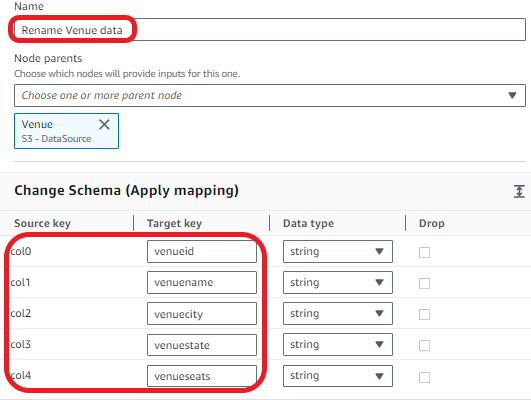Enable Drop checkbox for col4
Screen dimensions: 531x400
click(424, 377)
